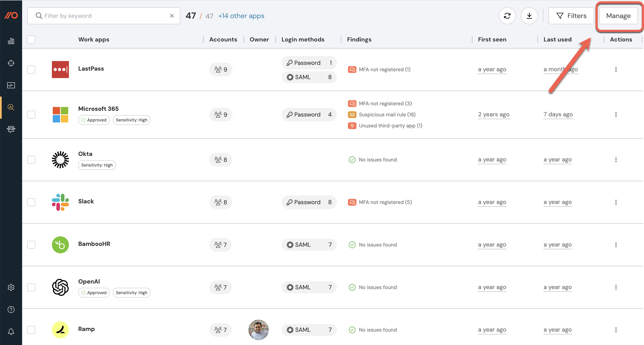The height and width of the screenshot is (345, 644).
Task: Click the OpenAI app logo
Action: click(x=60, y=287)
